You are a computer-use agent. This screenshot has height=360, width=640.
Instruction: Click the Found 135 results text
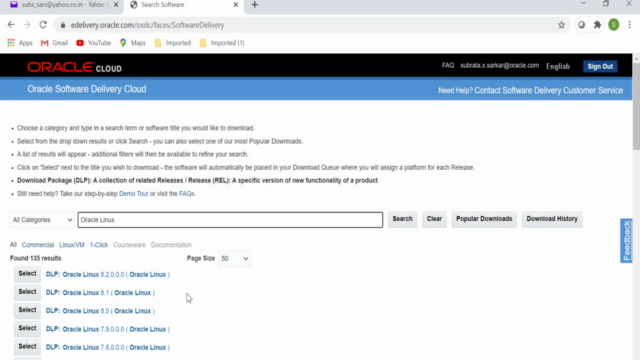(x=36, y=258)
